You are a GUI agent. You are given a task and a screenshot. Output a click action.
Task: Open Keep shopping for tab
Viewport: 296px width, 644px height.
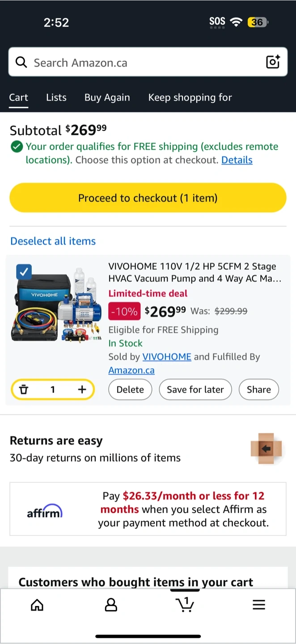pyautogui.click(x=190, y=97)
